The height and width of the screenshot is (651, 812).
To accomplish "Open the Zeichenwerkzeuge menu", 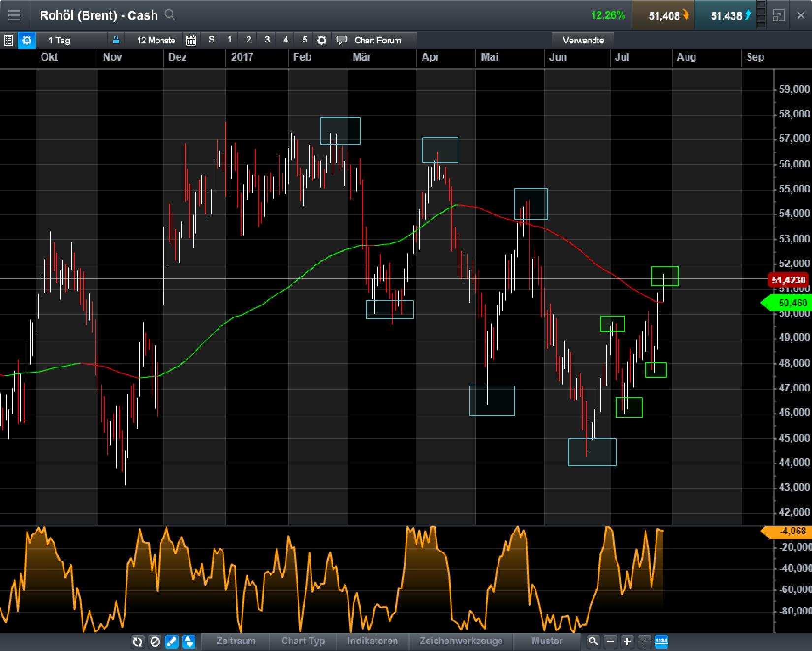I will [461, 641].
